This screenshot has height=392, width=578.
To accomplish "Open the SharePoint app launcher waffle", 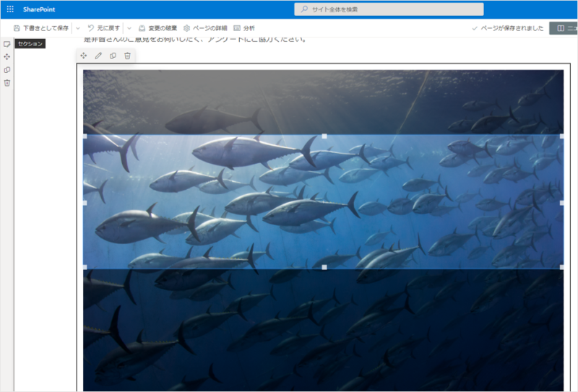I will [10, 9].
